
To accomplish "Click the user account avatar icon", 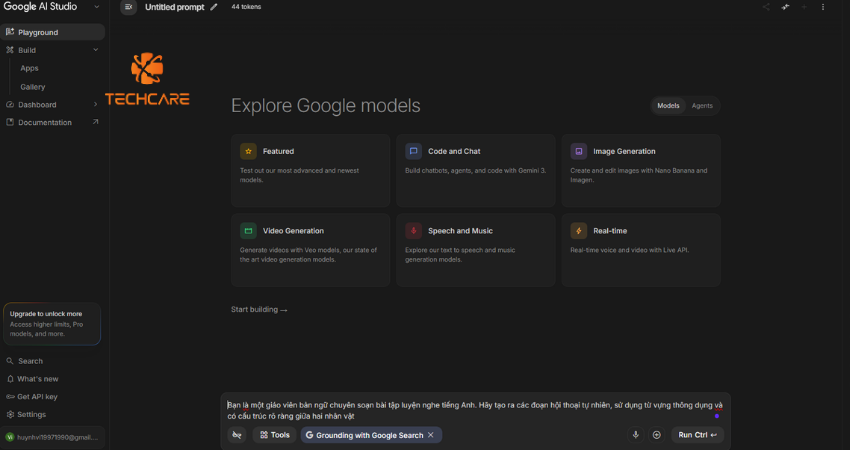I will tap(10, 437).
